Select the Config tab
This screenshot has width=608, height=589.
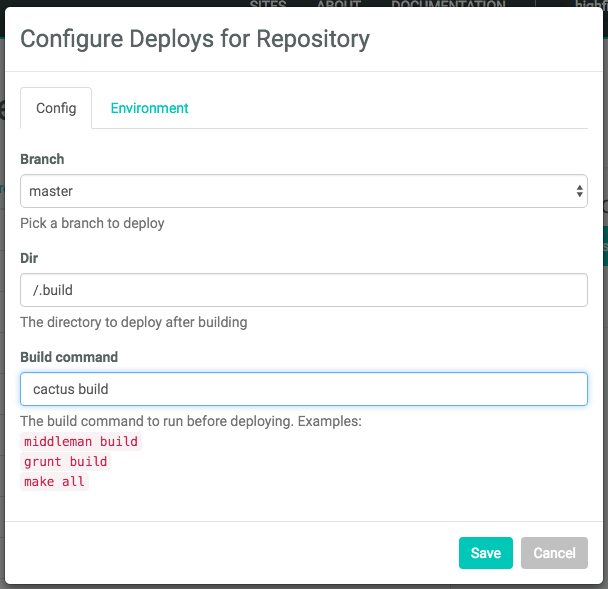(56, 108)
